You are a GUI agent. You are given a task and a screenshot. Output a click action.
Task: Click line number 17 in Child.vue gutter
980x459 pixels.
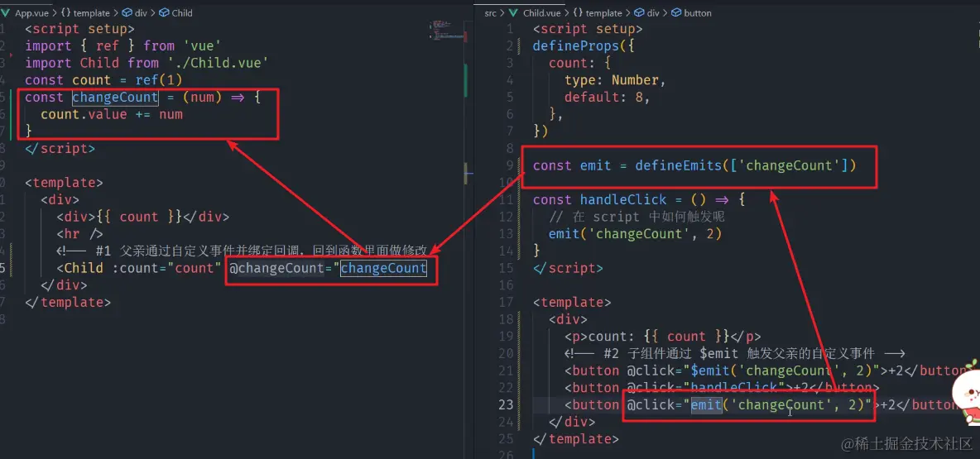tap(506, 302)
